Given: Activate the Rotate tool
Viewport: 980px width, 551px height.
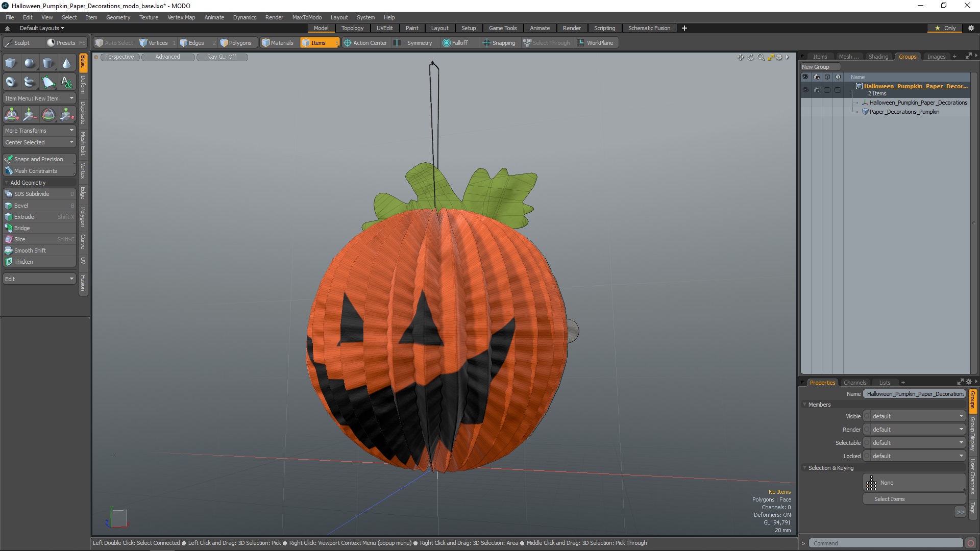Looking at the screenshot, I should pyautogui.click(x=48, y=115).
